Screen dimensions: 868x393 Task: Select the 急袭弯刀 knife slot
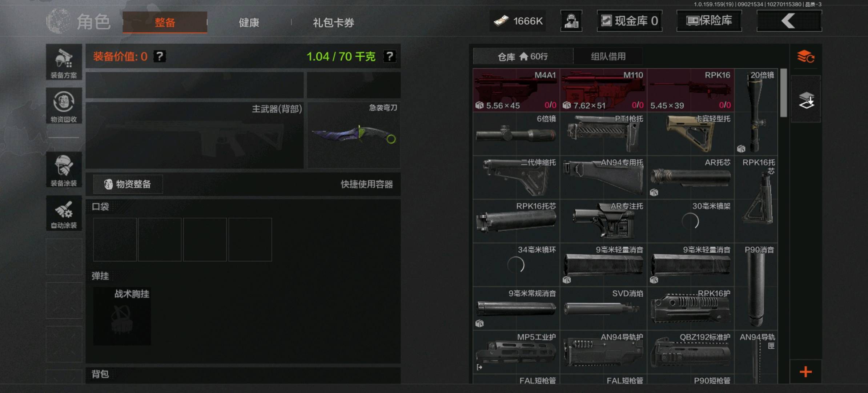tap(354, 135)
